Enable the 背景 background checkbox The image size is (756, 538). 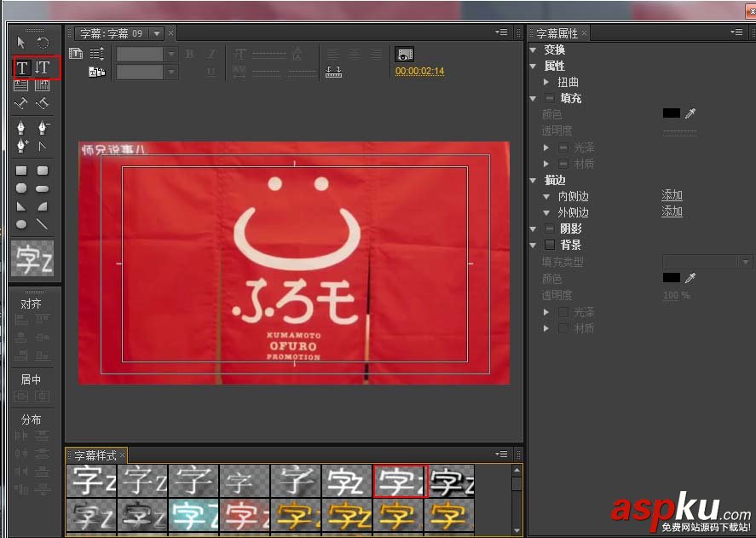coord(550,245)
